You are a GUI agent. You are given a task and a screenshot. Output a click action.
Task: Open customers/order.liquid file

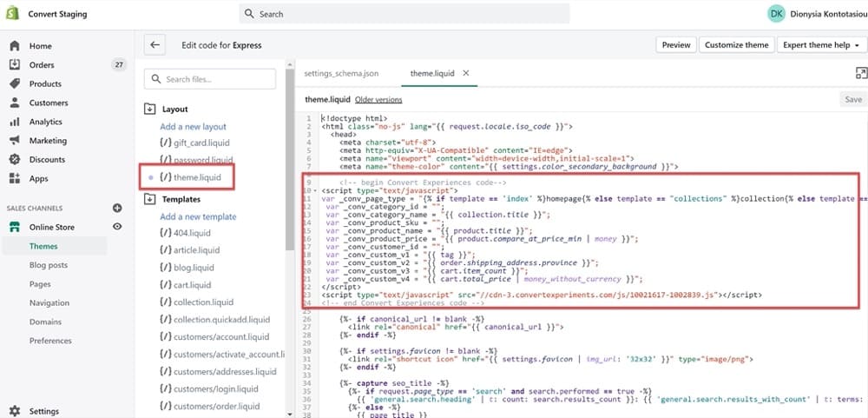[x=209, y=407]
